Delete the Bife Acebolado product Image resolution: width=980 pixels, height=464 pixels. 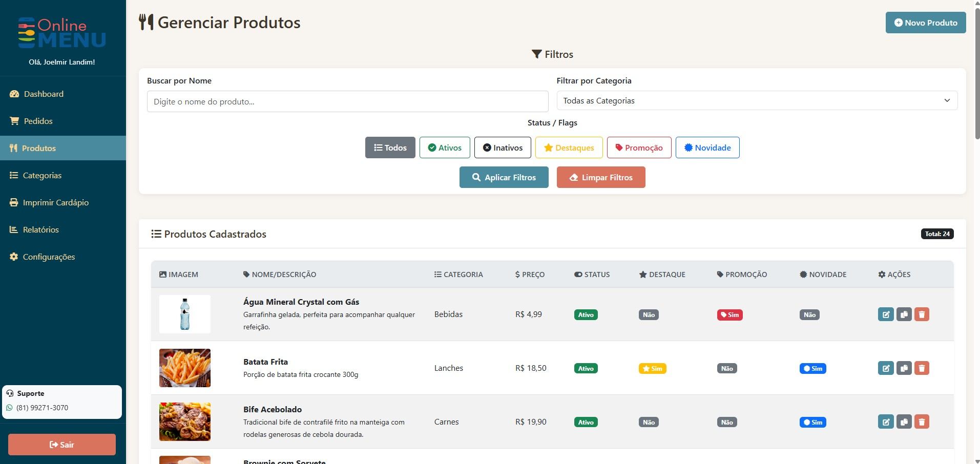[922, 421]
